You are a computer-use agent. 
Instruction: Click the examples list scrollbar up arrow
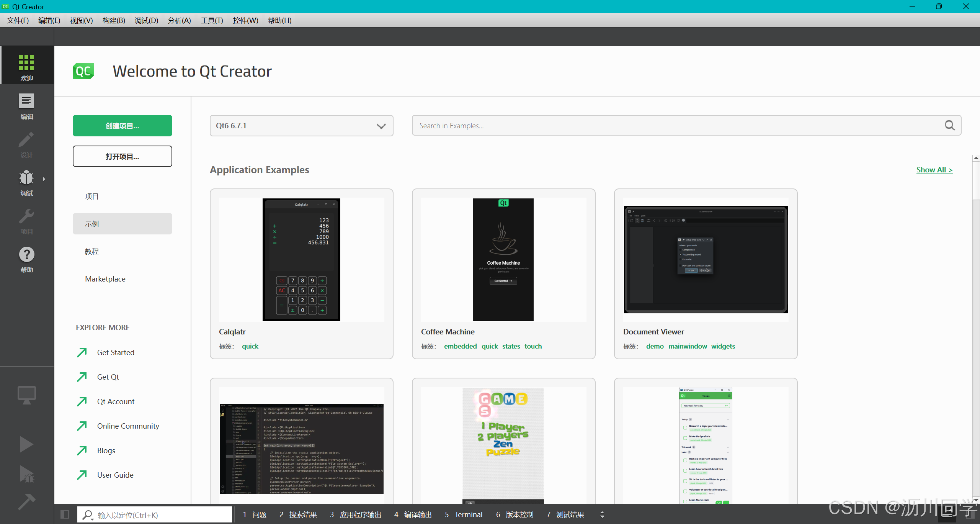[976, 158]
